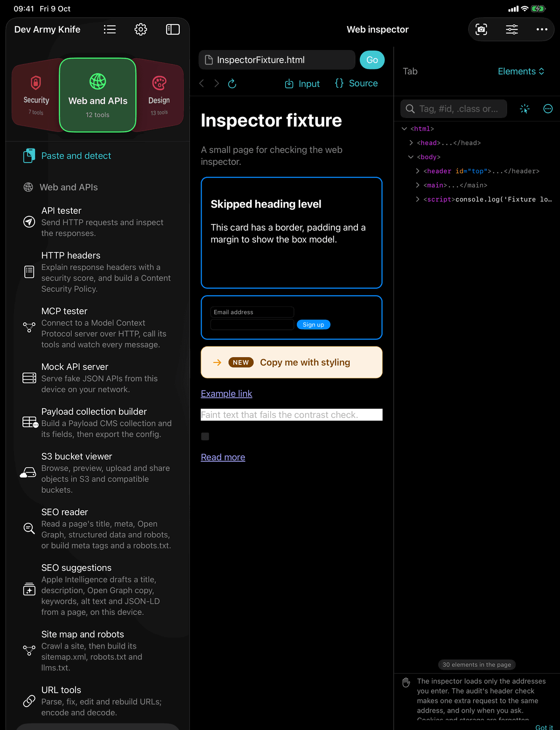Open the three-dot more menu
This screenshot has height=730, width=560.
click(542, 29)
